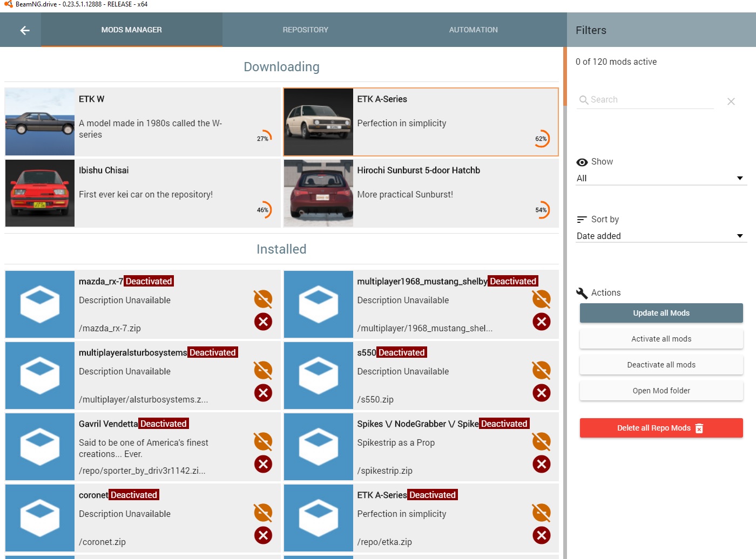
Task: Delete the Spikes NodeGrabber spikestrip mod
Action: pyautogui.click(x=542, y=464)
